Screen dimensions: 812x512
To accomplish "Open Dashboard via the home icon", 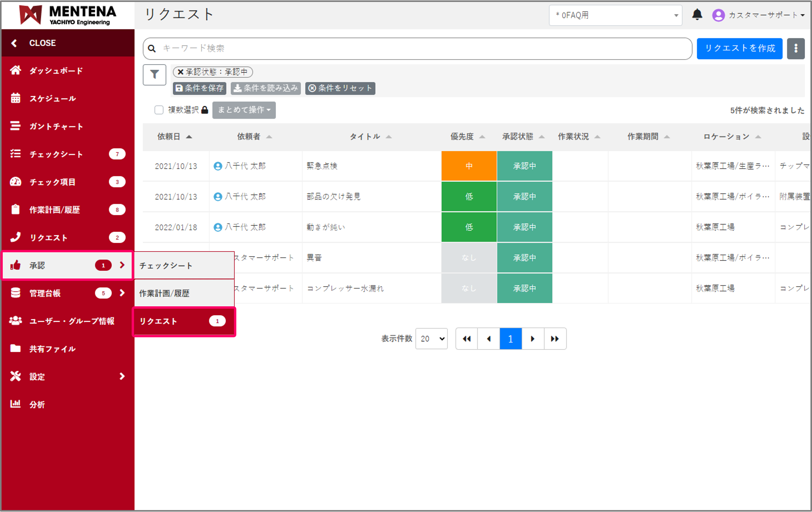I will click(16, 71).
